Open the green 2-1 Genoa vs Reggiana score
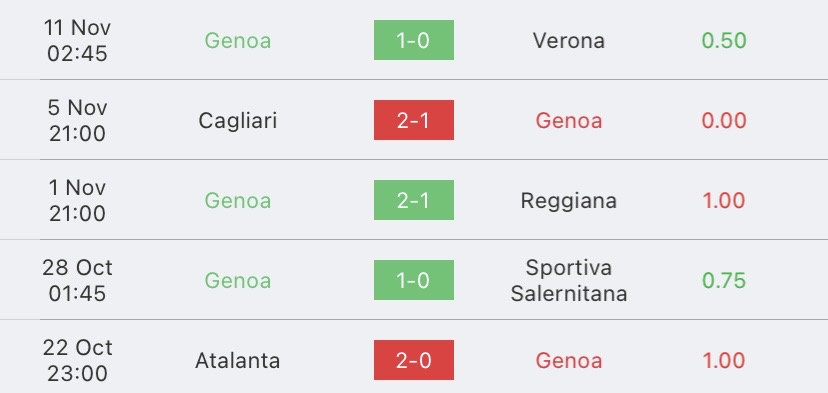This screenshot has height=393, width=828. tap(413, 200)
